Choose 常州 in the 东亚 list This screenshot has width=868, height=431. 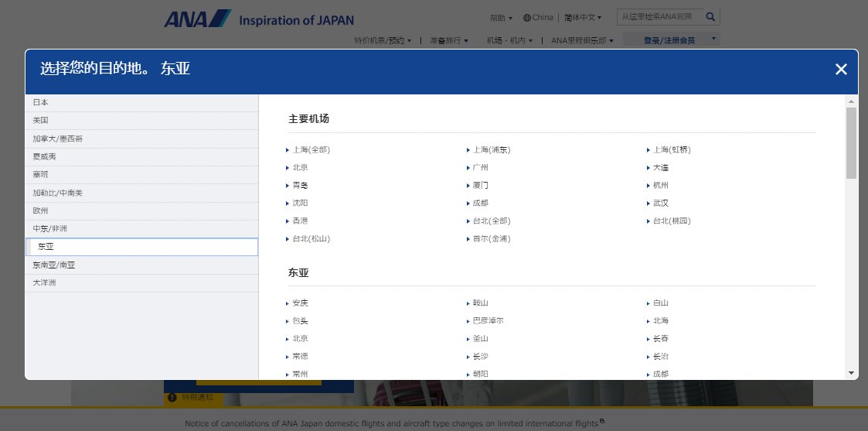click(x=300, y=374)
